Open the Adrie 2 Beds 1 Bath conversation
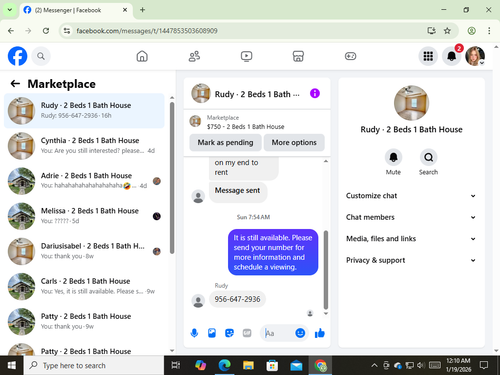The width and height of the screenshot is (500, 375). [84, 181]
